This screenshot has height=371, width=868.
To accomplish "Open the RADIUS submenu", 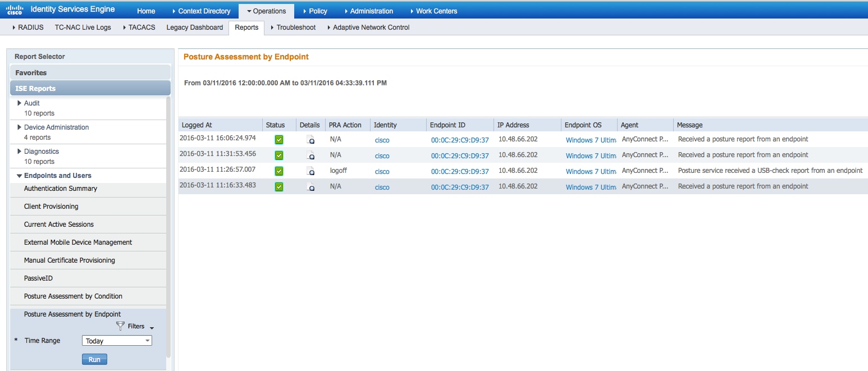I will pyautogui.click(x=28, y=27).
